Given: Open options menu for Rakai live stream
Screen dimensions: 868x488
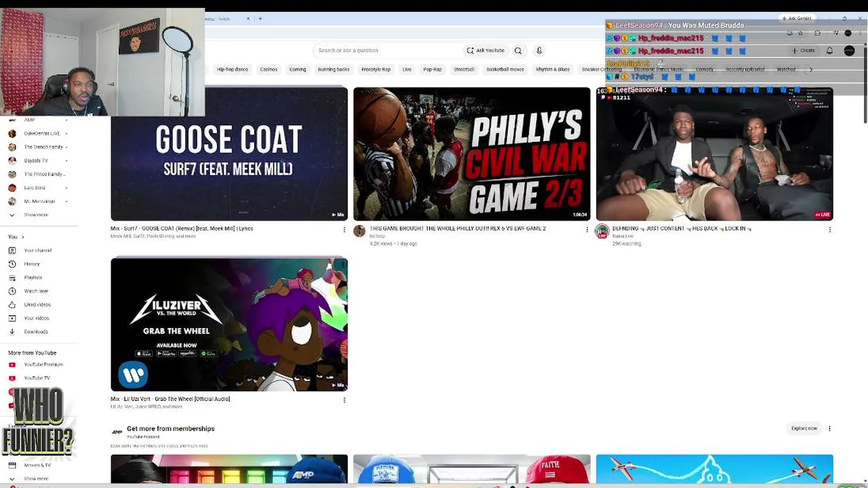Looking at the screenshot, I should click(x=829, y=230).
